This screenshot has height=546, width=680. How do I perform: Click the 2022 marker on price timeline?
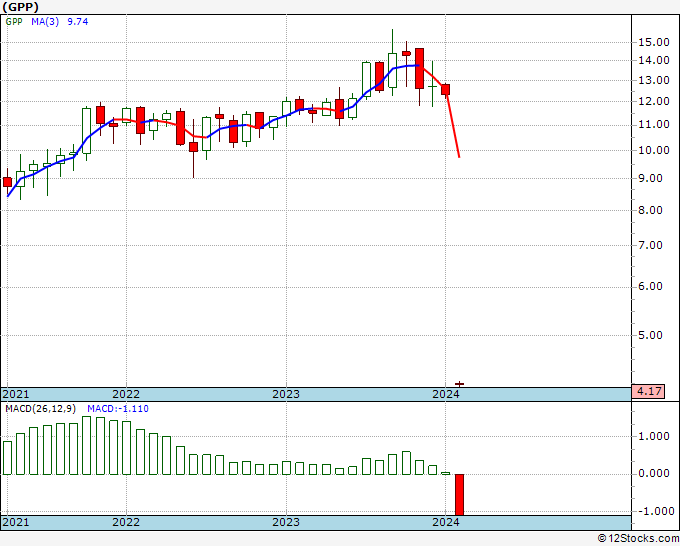(x=126, y=394)
